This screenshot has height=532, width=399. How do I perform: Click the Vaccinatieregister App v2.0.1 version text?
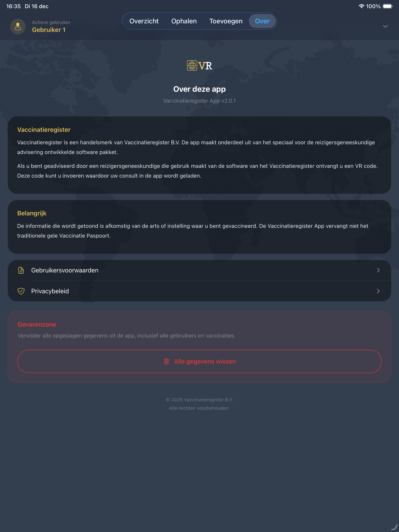199,101
